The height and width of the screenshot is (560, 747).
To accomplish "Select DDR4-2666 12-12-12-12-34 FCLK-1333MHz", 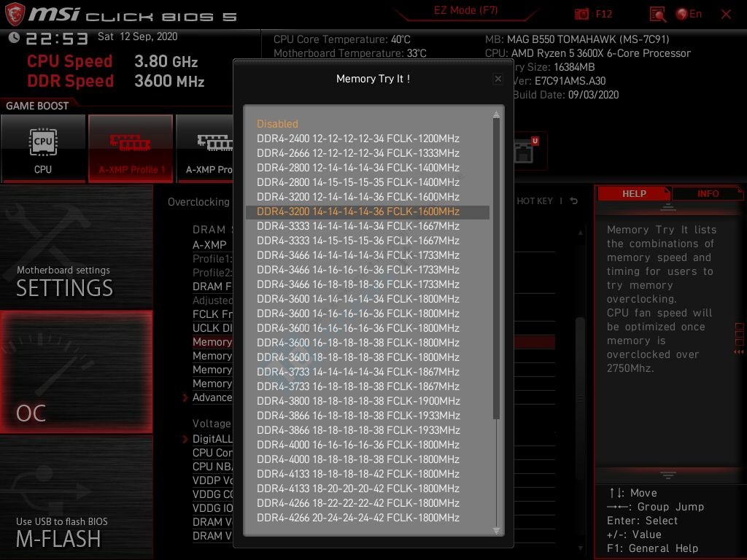I will [368, 153].
